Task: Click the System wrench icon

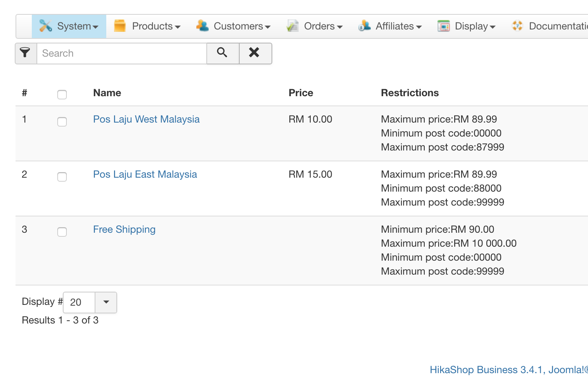Action: 45,26
